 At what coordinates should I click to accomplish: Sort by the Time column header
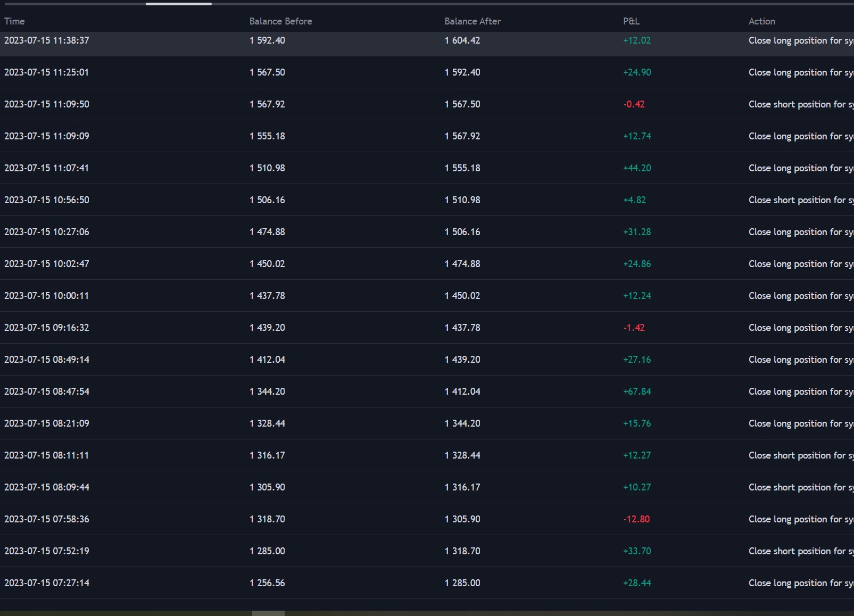(15, 21)
